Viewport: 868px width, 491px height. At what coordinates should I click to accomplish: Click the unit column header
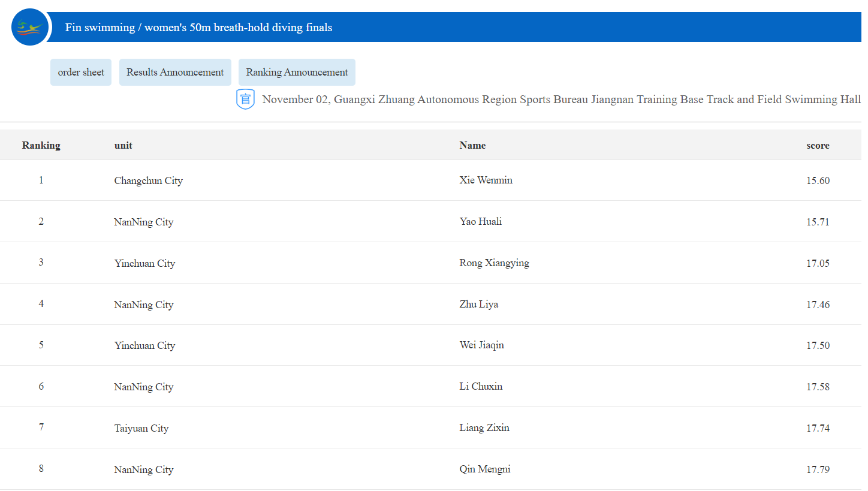tap(123, 145)
